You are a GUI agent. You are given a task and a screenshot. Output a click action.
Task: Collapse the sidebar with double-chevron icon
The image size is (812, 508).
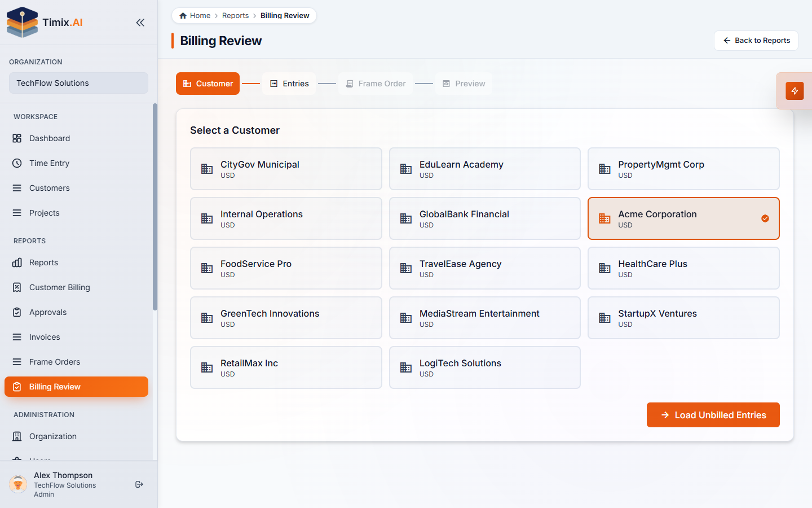pyautogui.click(x=140, y=23)
